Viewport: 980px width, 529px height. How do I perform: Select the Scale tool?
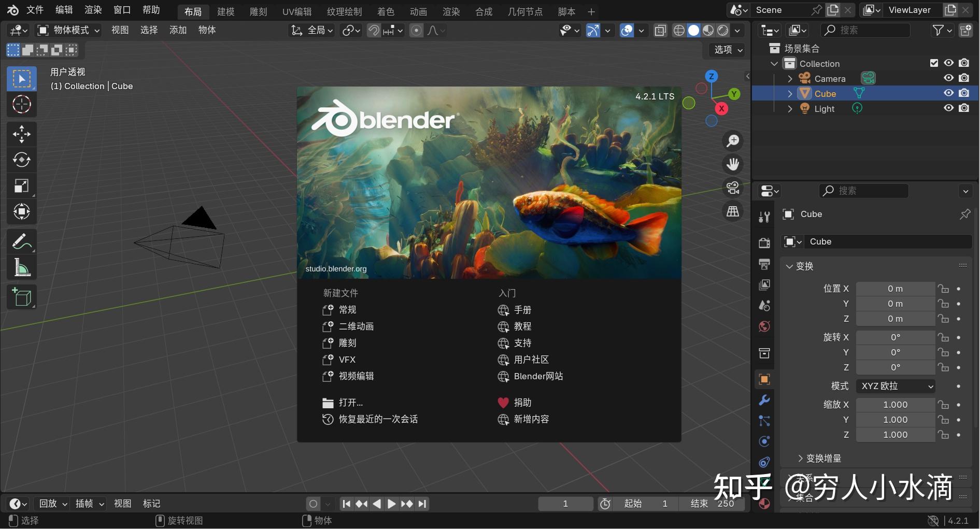(22, 185)
